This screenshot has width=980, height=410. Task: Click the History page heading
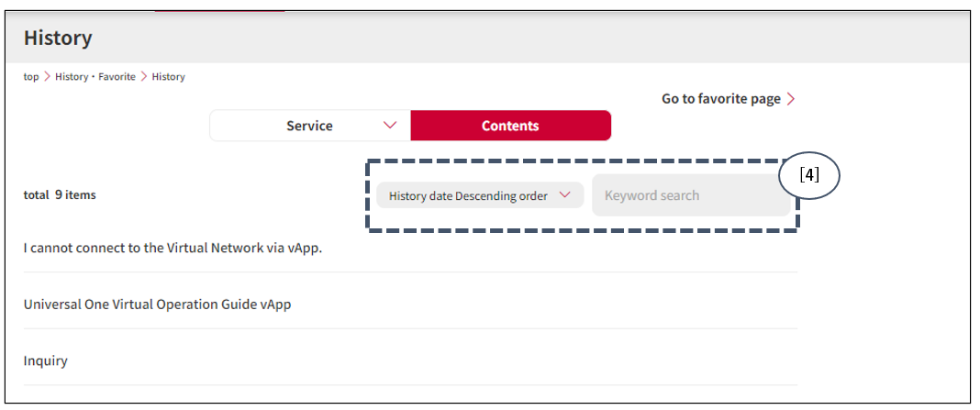point(58,39)
